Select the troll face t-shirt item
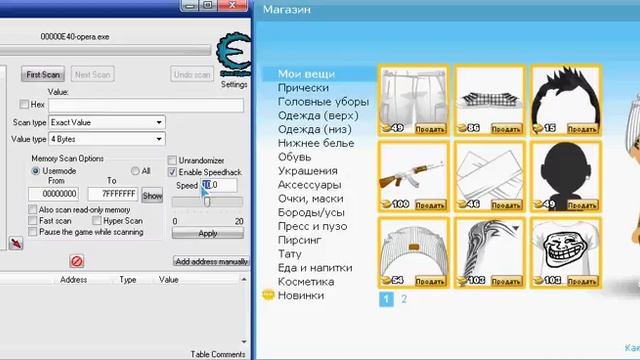Viewport: 640px width, 360px height. point(566,253)
